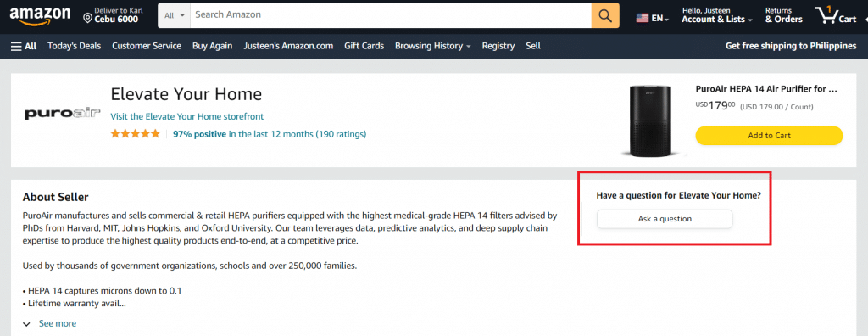Open Justeen's Amazon.com

288,46
